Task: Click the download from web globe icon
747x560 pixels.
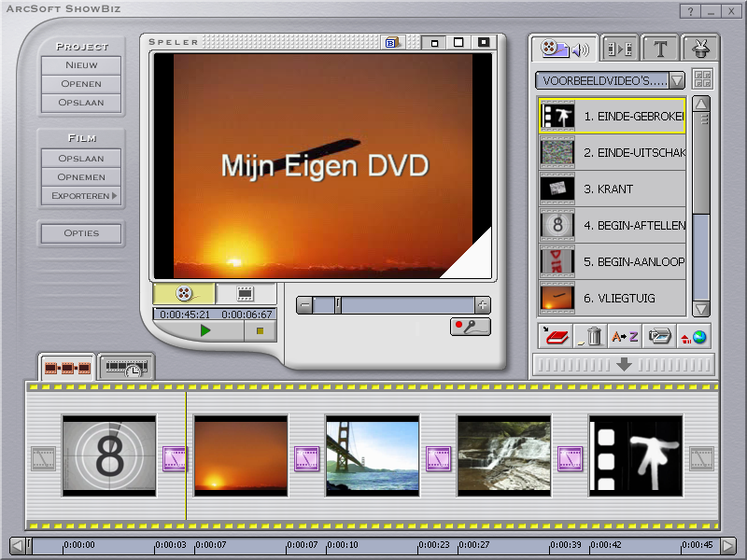Action: pyautogui.click(x=694, y=336)
